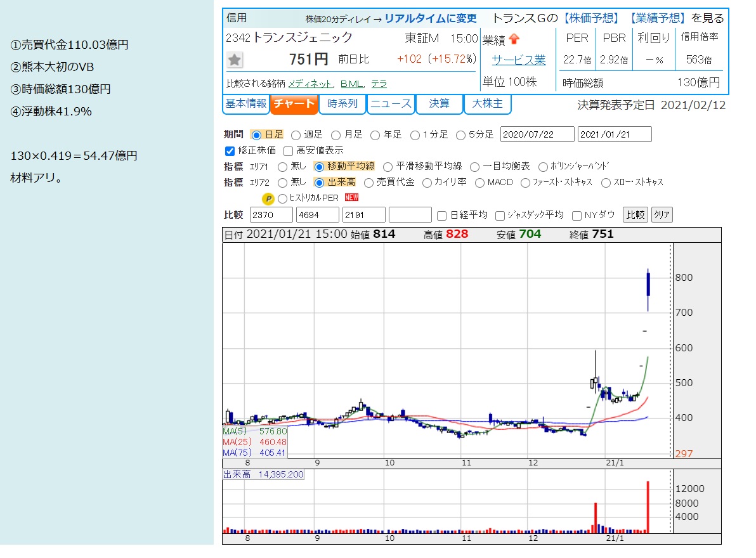Select the スロー・ストキャス indicator
756x558 pixels.
point(606,183)
